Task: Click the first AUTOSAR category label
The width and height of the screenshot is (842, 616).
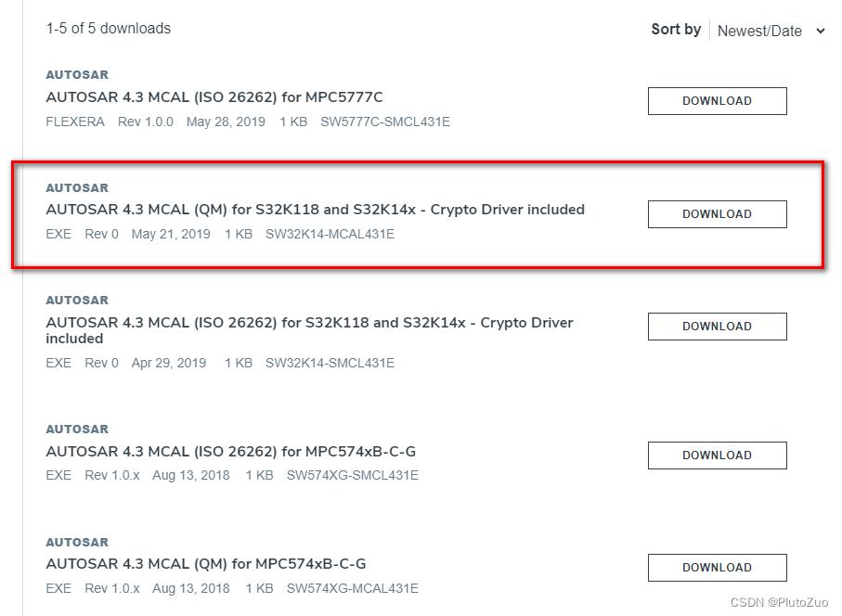Action: pos(77,74)
